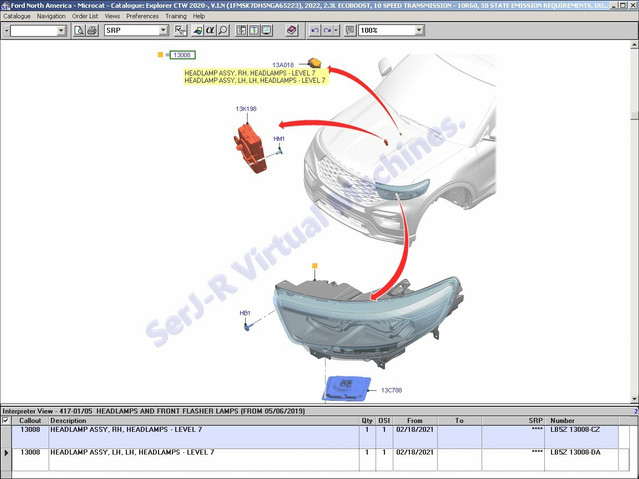Click the diagram vertical scrollbar thumb
Image resolution: width=639 pixels, height=479 pixels.
coord(635,115)
